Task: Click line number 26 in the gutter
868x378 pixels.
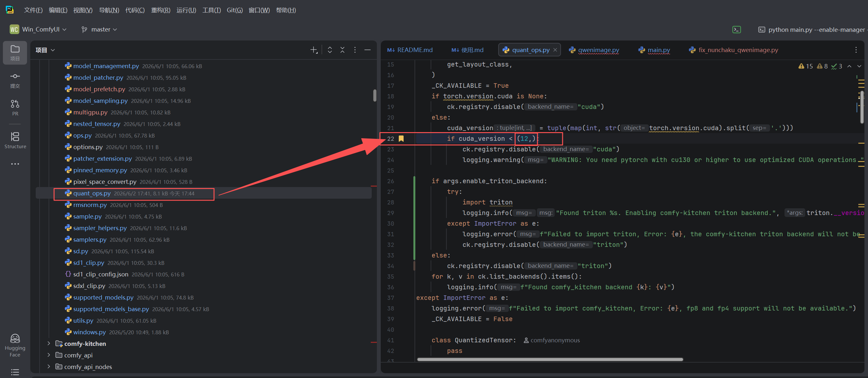Action: [390, 181]
